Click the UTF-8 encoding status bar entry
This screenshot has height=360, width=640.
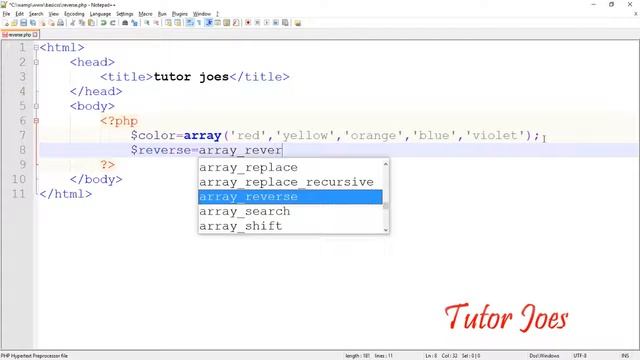click(580, 356)
